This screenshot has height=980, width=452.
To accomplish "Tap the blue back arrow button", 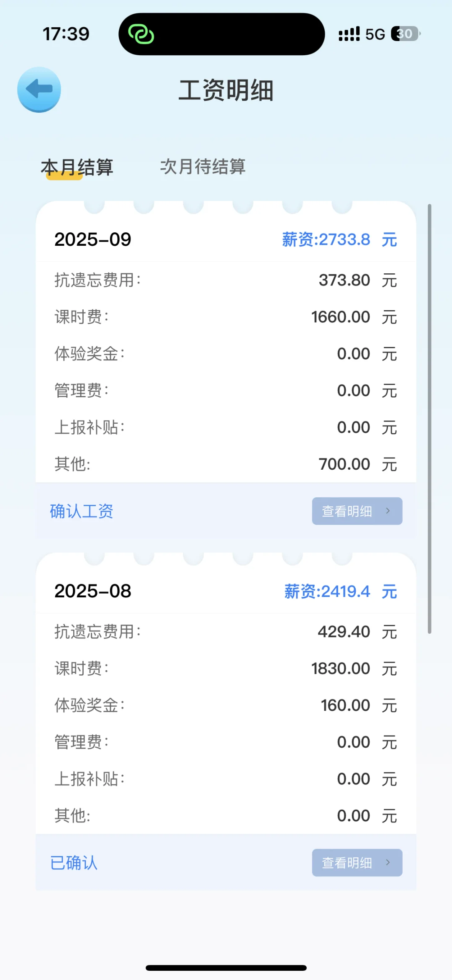I will [39, 90].
